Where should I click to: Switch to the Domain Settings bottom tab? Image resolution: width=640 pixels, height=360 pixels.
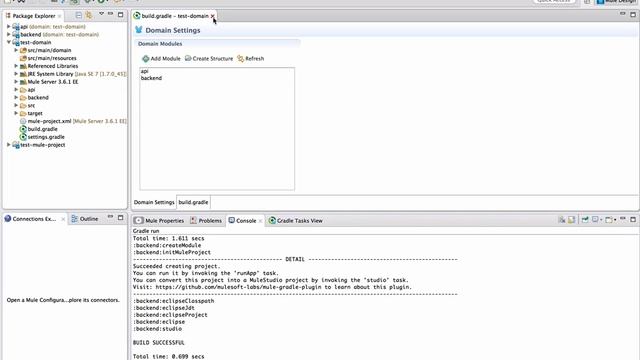[154, 202]
